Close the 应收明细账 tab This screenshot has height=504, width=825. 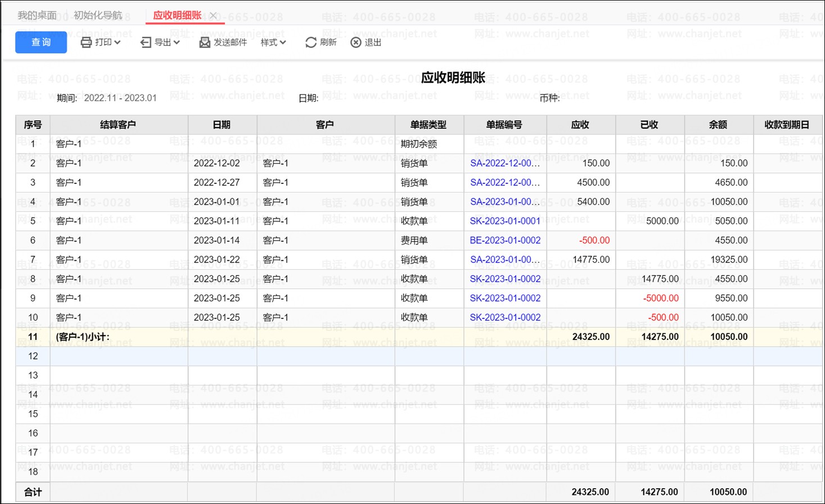(213, 15)
